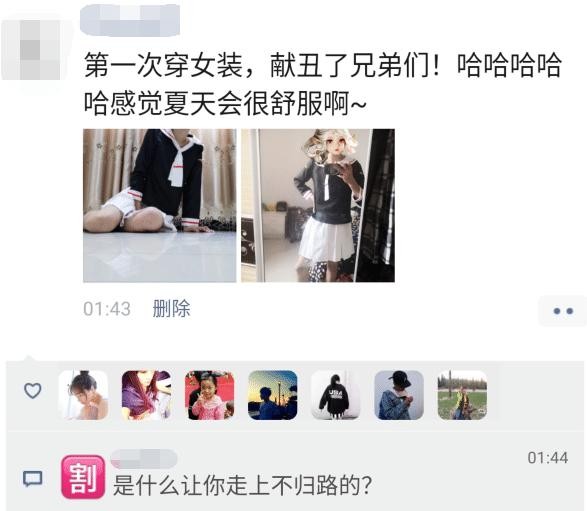Tap the denim jacket and cap avatar
This screenshot has height=511, width=587.
point(399,395)
